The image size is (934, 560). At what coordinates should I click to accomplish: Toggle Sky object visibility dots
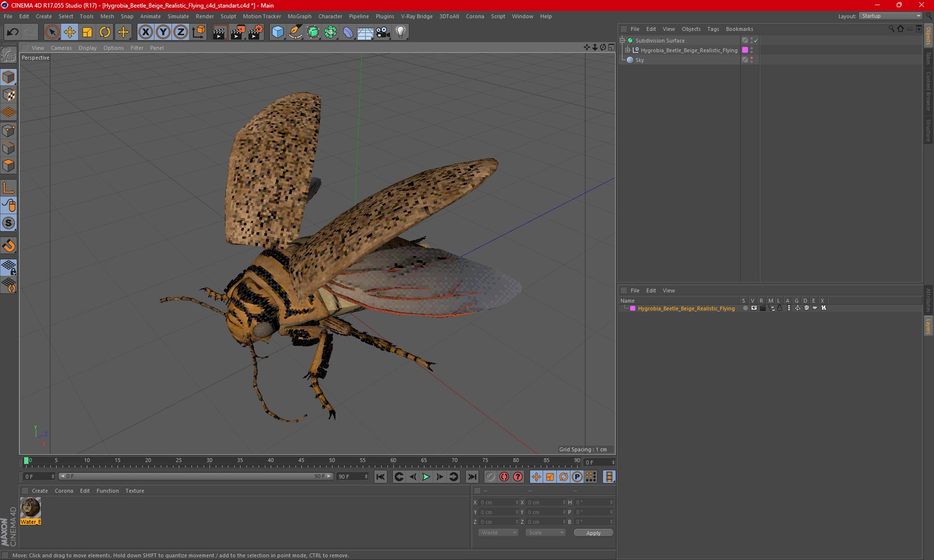(751, 60)
